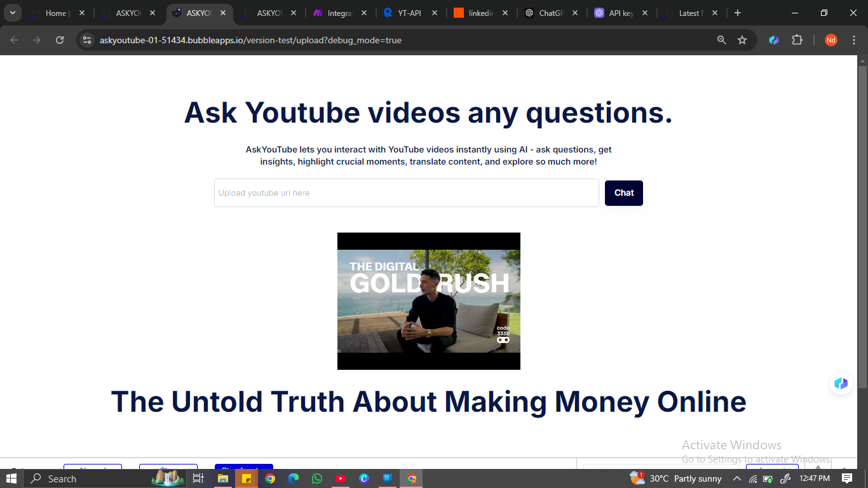Open File Explorer from taskbar

tap(223, 478)
